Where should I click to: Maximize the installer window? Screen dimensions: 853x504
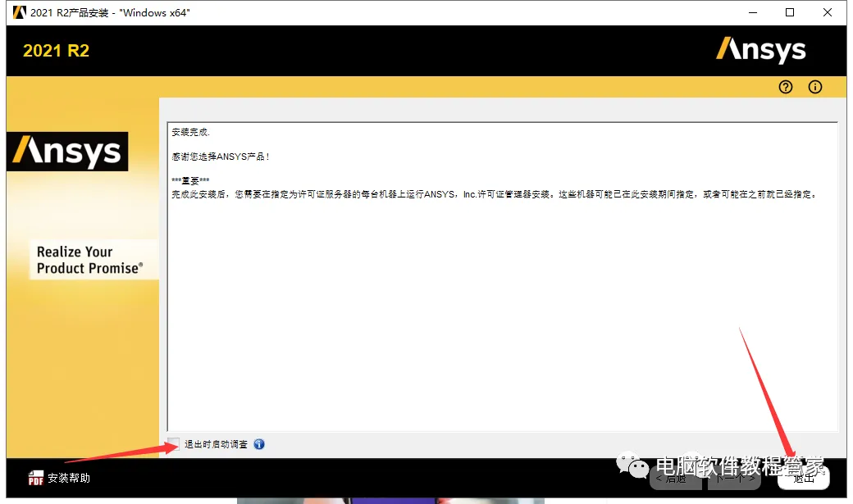click(x=790, y=12)
